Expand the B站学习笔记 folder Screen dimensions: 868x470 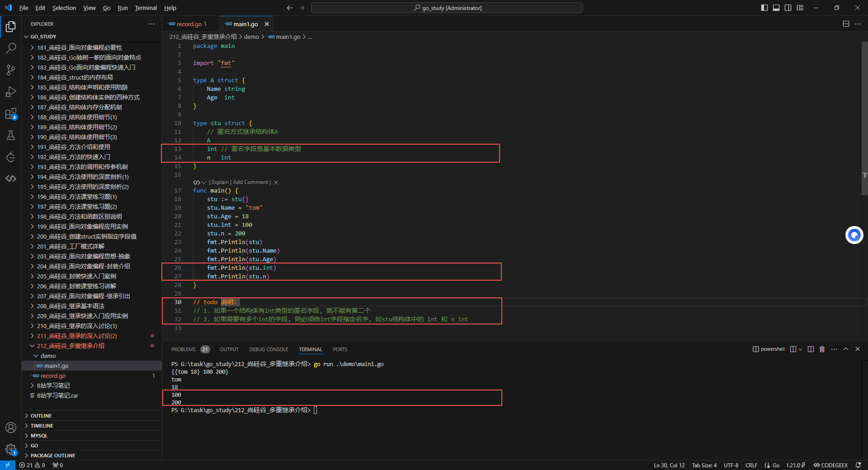click(x=53, y=386)
